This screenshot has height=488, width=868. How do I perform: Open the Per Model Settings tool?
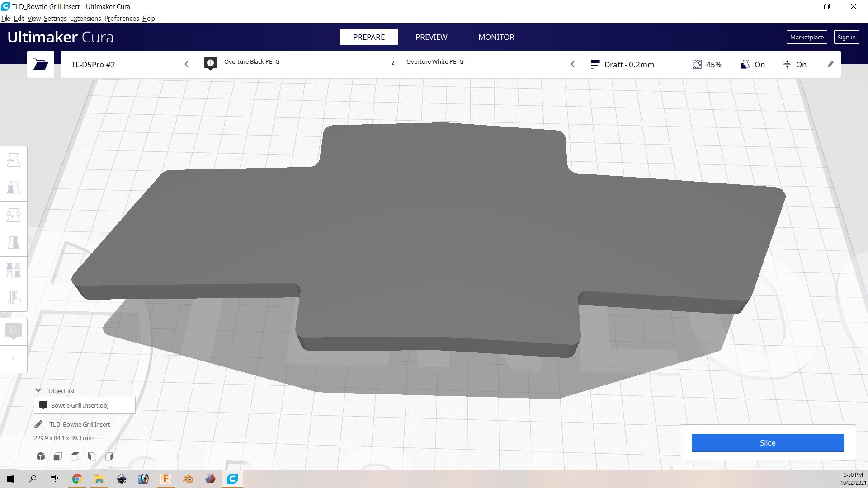pyautogui.click(x=14, y=270)
